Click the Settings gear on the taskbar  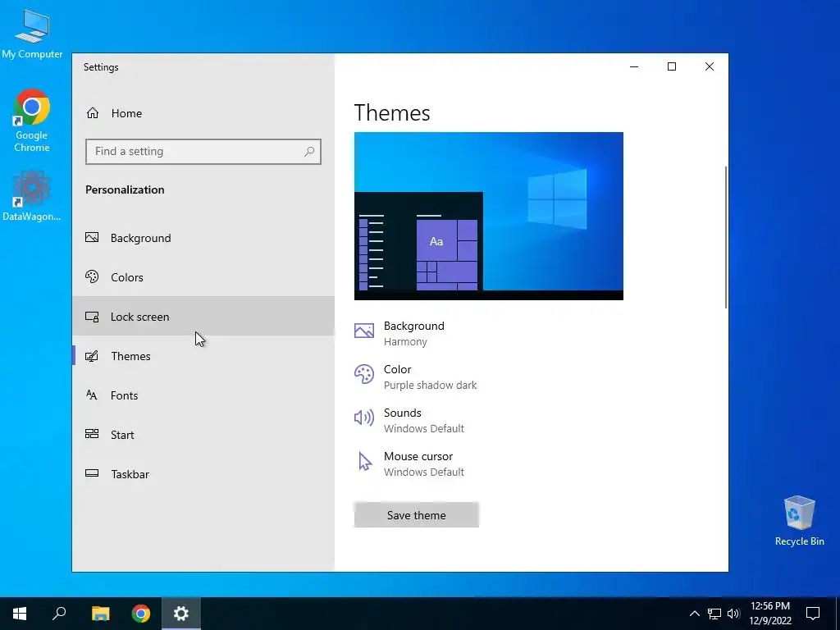pyautogui.click(x=181, y=614)
